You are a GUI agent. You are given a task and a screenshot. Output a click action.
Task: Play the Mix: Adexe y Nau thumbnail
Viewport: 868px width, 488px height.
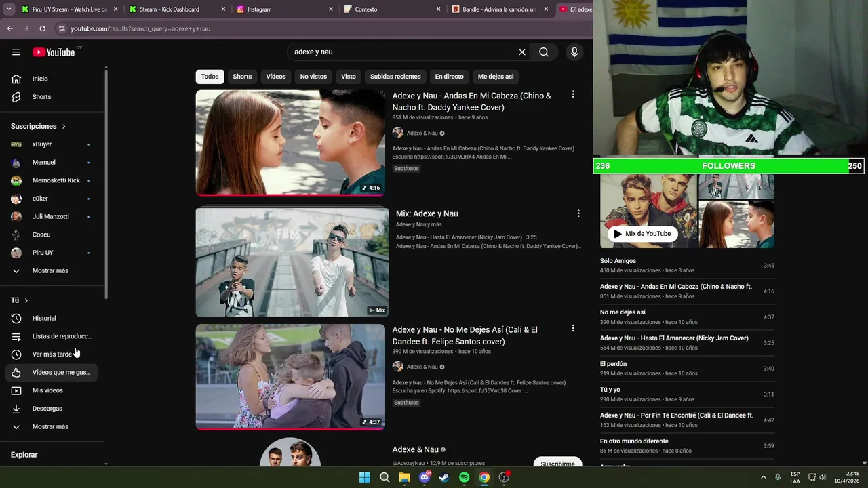tap(292, 262)
